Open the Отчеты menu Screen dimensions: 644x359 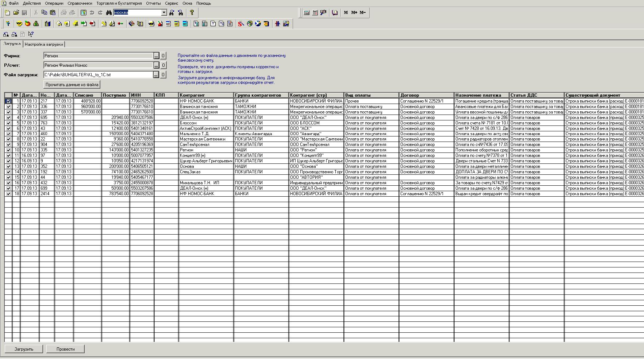[153, 3]
